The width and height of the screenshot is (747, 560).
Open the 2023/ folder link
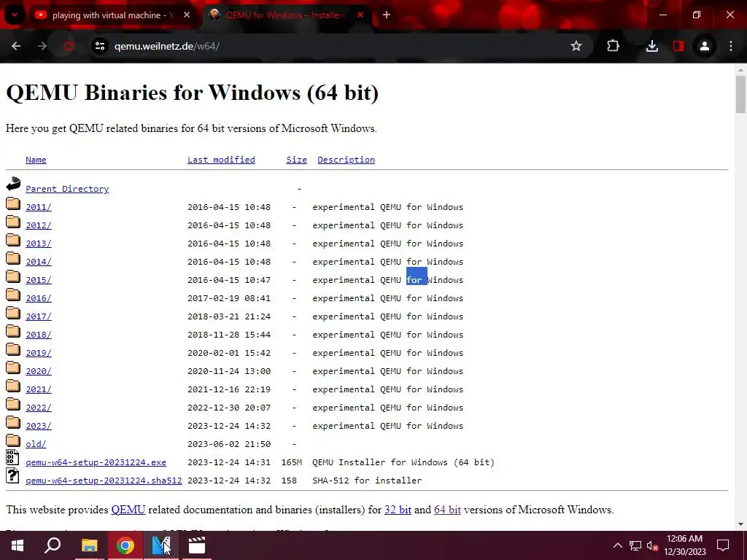(39, 426)
